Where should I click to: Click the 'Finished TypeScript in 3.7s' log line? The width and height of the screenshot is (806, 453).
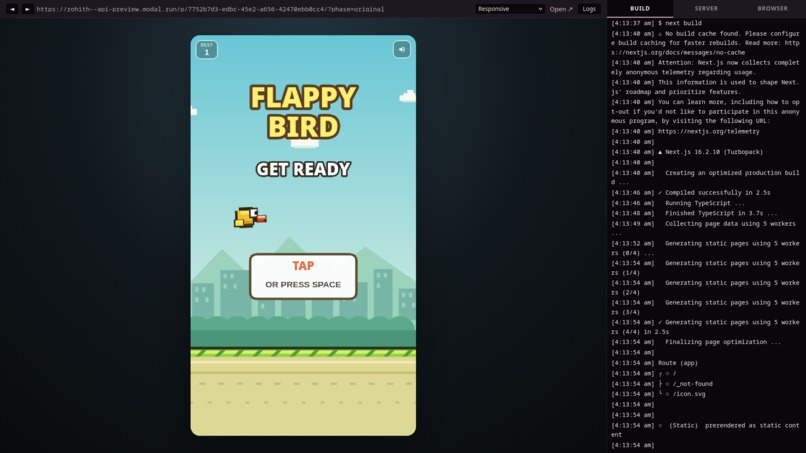click(694, 213)
